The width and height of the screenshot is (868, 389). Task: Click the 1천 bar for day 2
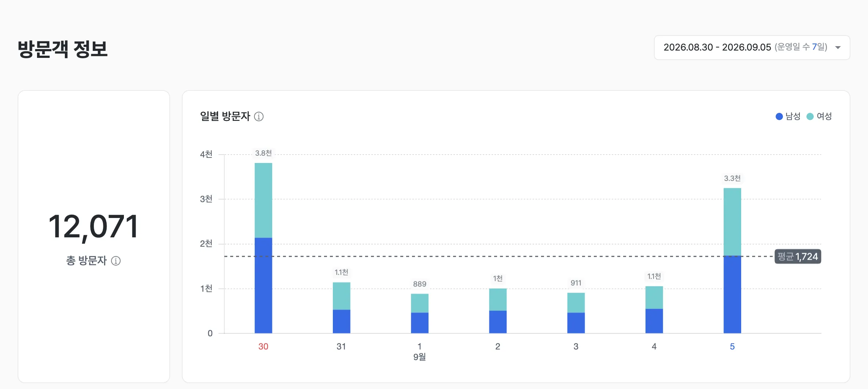[498, 311]
